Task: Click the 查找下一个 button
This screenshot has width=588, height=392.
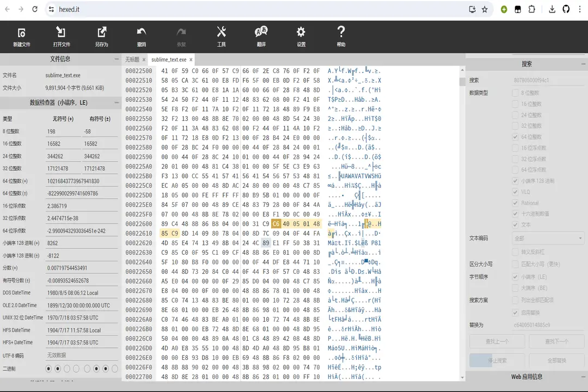Action: pyautogui.click(x=556, y=341)
